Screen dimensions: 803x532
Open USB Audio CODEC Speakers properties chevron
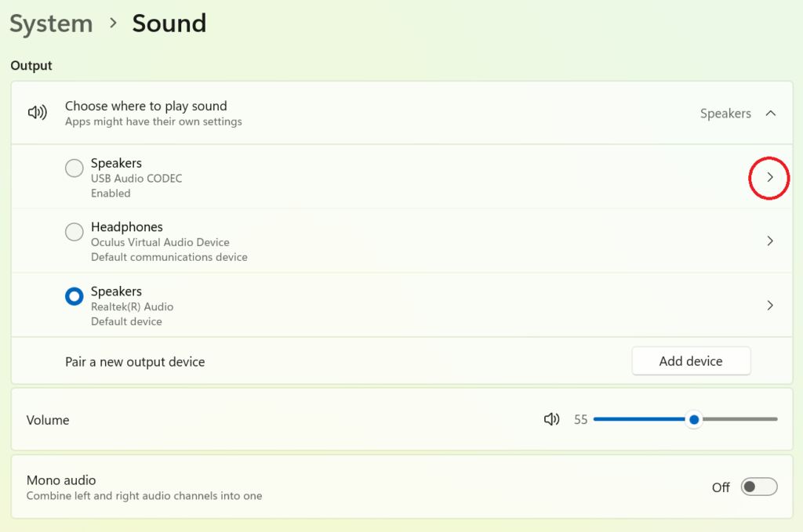point(769,177)
